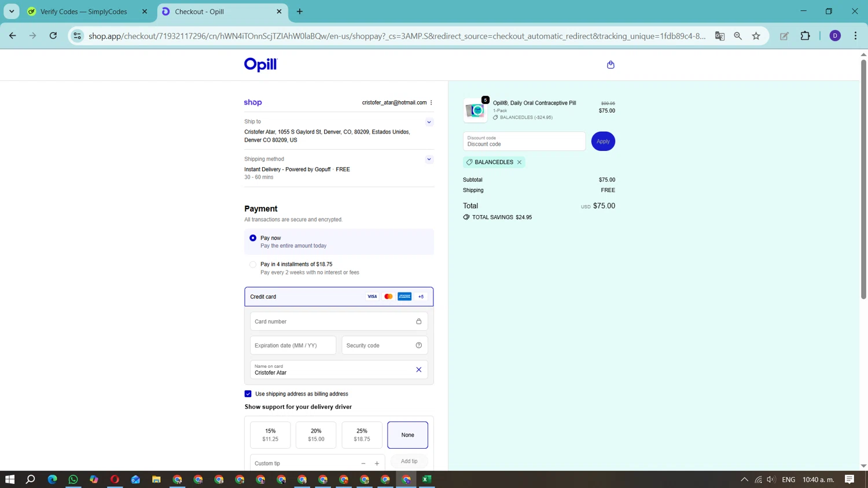Click the American Express icon
The width and height of the screenshot is (868, 488).
click(x=404, y=297)
